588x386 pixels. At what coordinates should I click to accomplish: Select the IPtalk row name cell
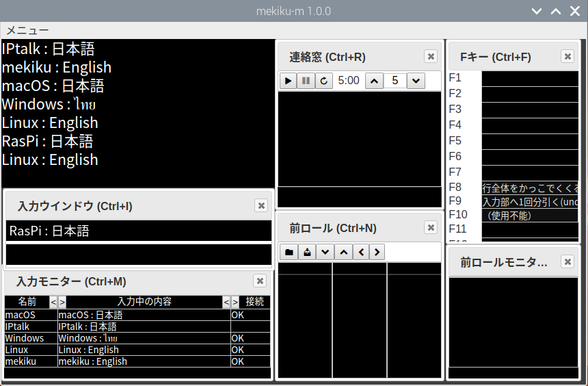(31, 326)
